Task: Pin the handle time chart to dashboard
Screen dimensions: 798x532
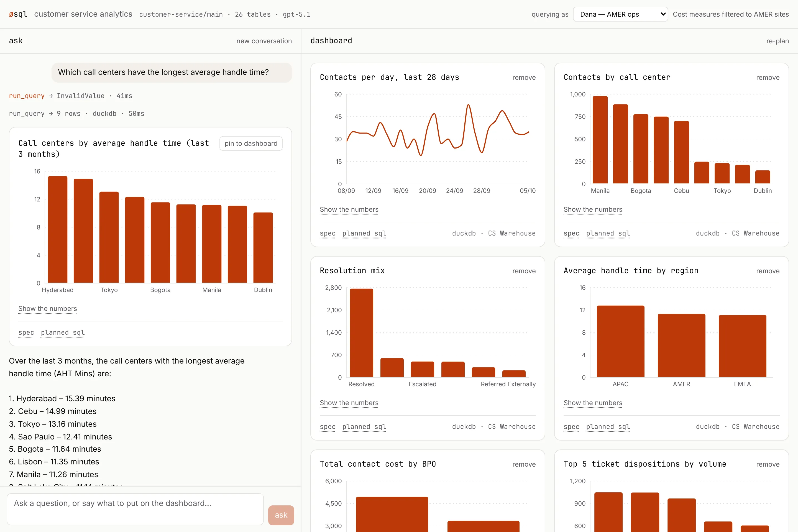Action: [x=251, y=144]
